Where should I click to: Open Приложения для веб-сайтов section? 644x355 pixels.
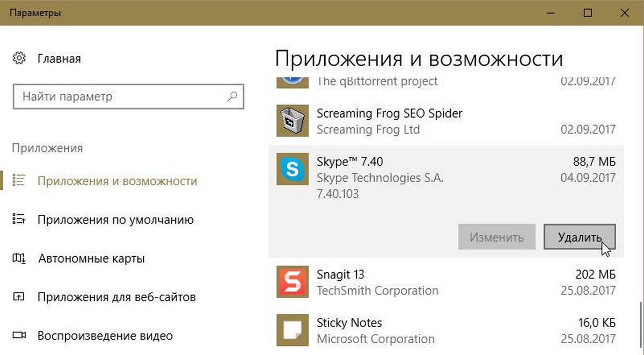coord(116,297)
